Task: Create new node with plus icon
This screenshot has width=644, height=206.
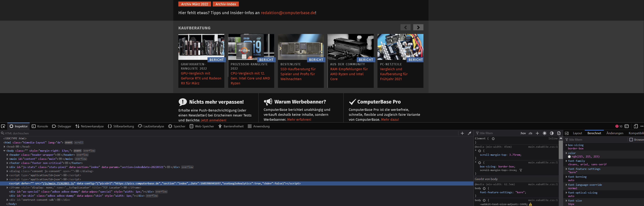Action: [x=462, y=133]
